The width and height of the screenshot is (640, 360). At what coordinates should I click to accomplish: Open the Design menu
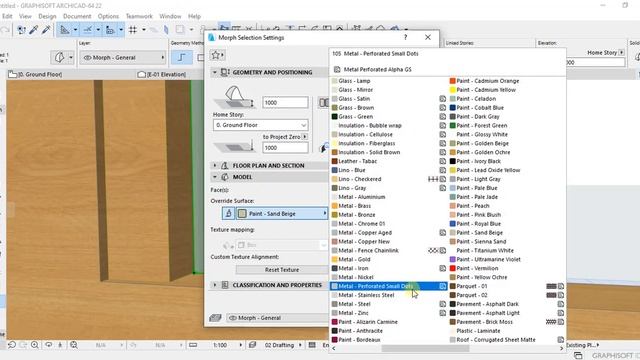[47, 16]
